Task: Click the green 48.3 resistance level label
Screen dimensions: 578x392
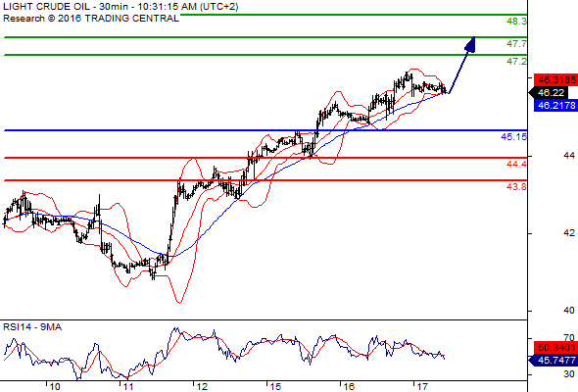Action: click(x=516, y=22)
